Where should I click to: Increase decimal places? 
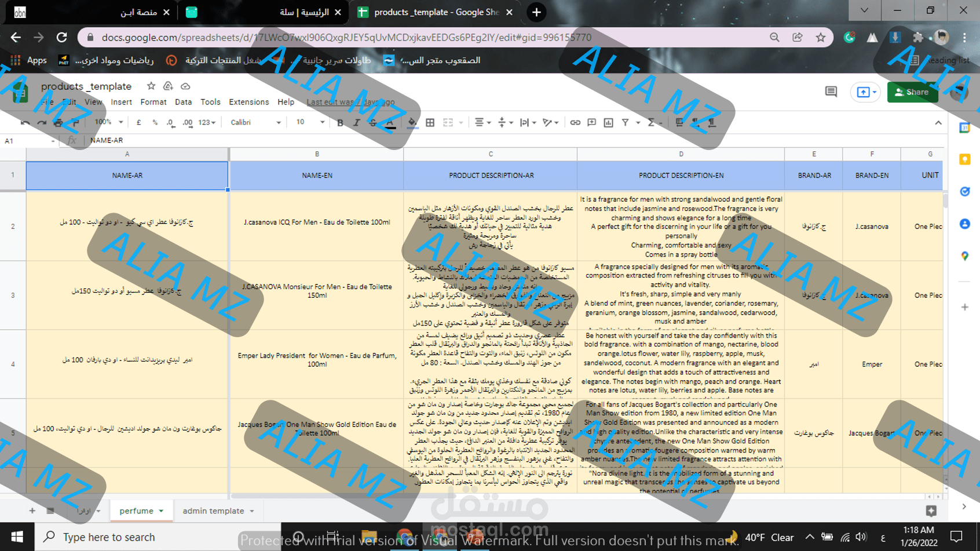[187, 123]
